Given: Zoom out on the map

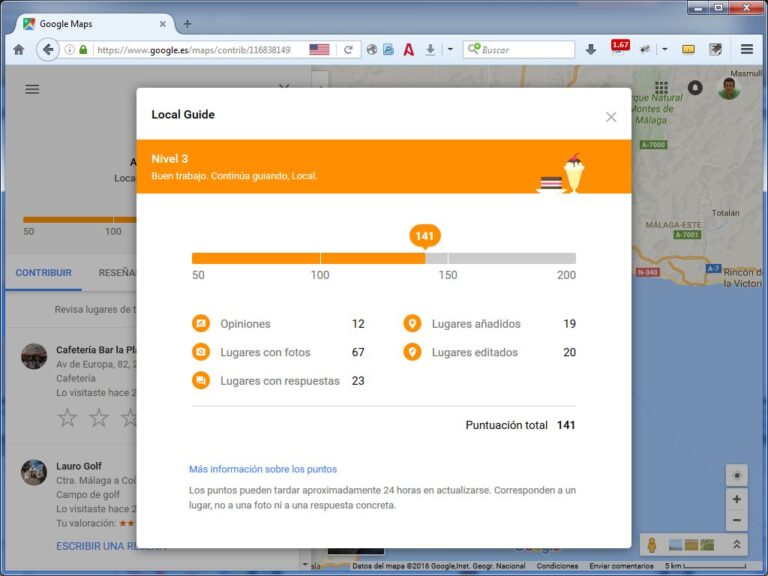Looking at the screenshot, I should tap(736, 520).
